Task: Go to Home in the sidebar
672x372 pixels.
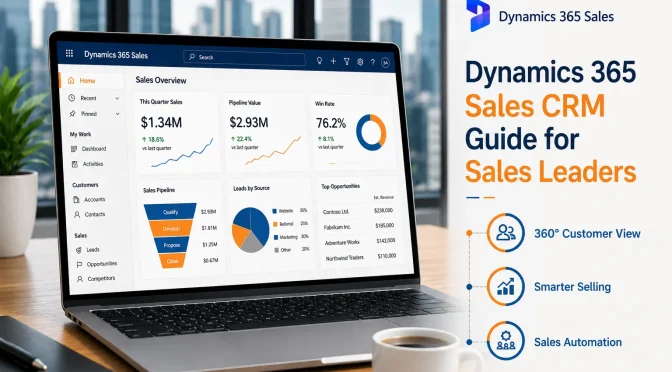Action: tap(92, 81)
